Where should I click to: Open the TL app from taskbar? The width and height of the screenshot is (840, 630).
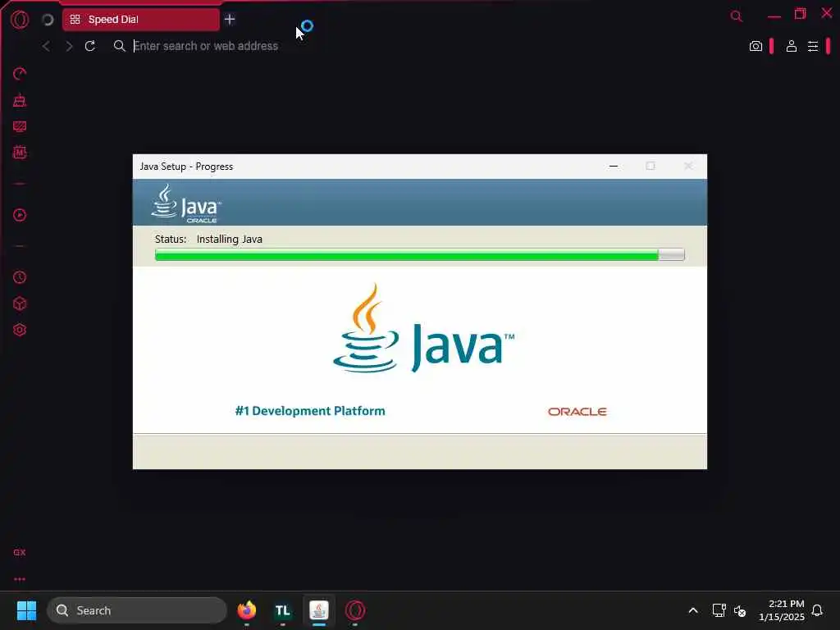click(283, 610)
